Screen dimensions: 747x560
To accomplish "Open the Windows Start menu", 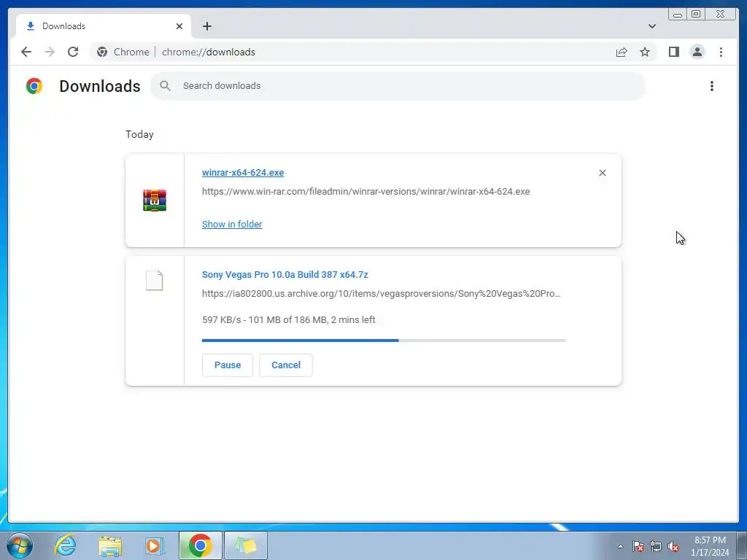I will pos(20,545).
